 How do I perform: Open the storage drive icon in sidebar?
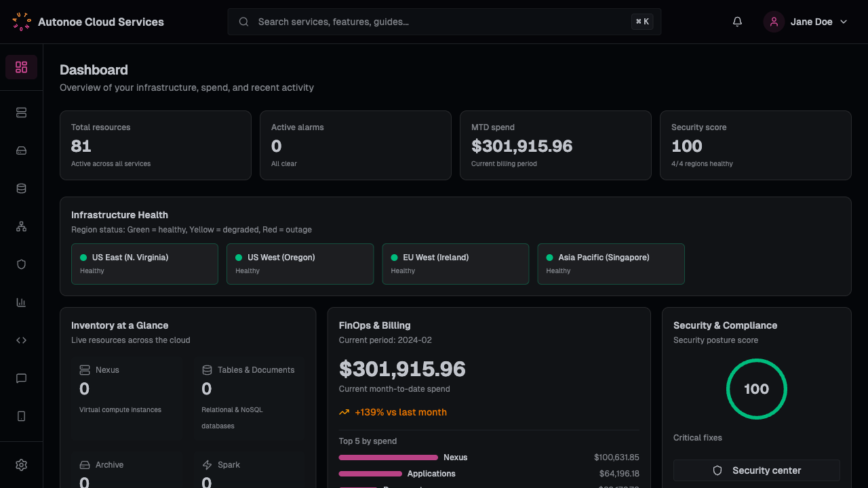(21, 150)
